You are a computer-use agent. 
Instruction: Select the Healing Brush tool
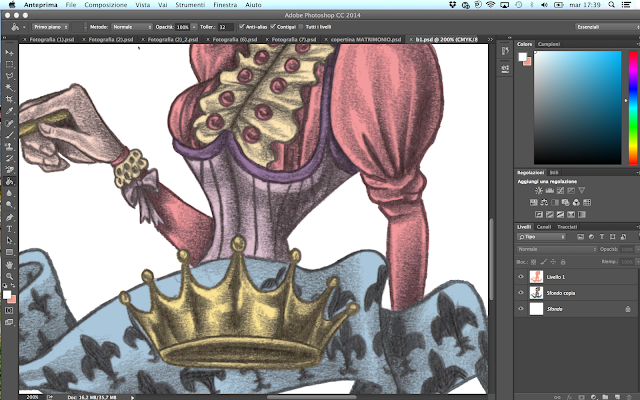pos(9,123)
